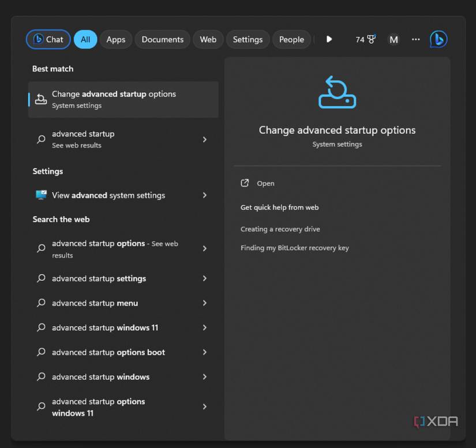Click the View advanced system settings monitor icon
The image size is (476, 448).
(42, 195)
